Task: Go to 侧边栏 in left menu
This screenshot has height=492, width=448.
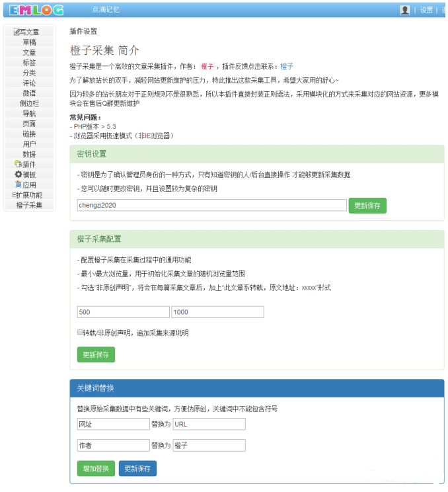Action: coord(29,103)
